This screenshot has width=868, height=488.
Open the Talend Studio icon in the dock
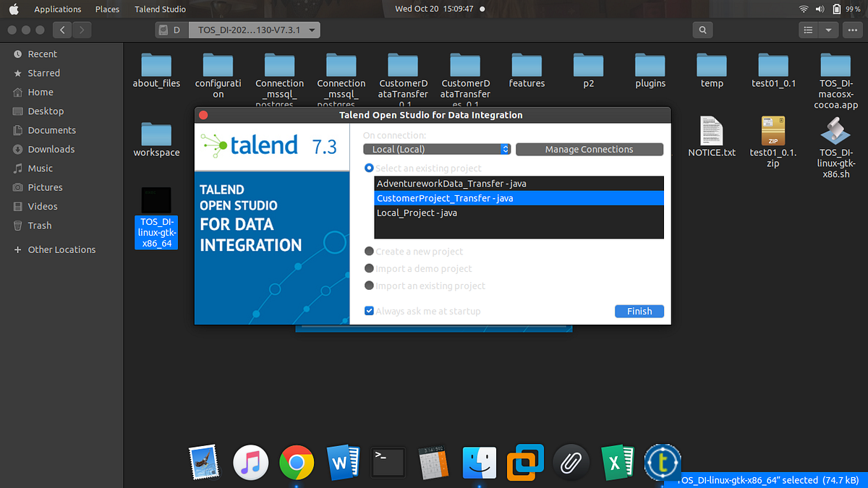[663, 463]
